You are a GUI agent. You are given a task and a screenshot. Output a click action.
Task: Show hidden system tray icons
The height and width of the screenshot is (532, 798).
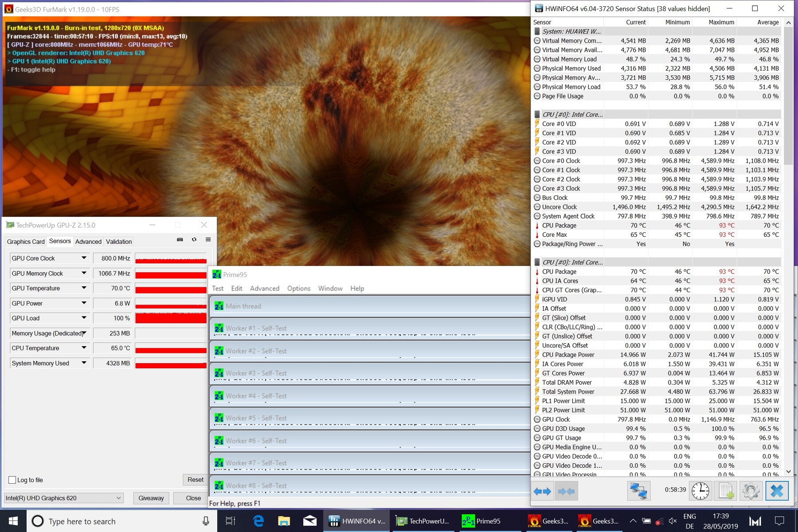633,521
